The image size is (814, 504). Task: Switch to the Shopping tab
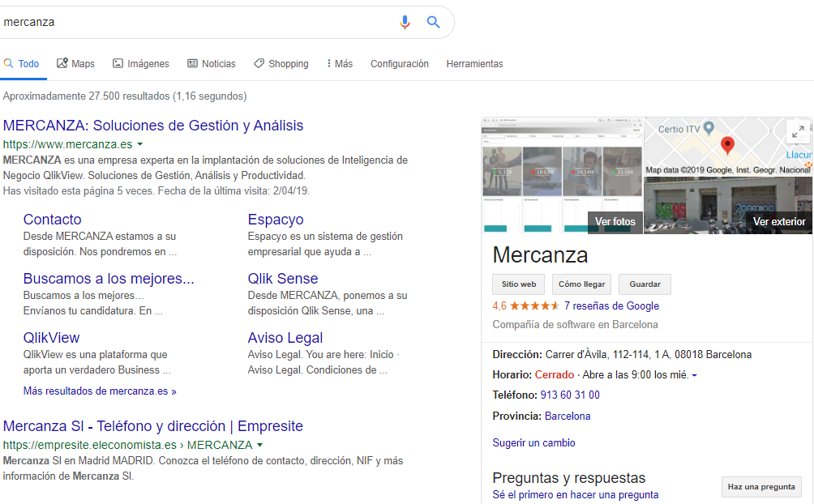281,63
